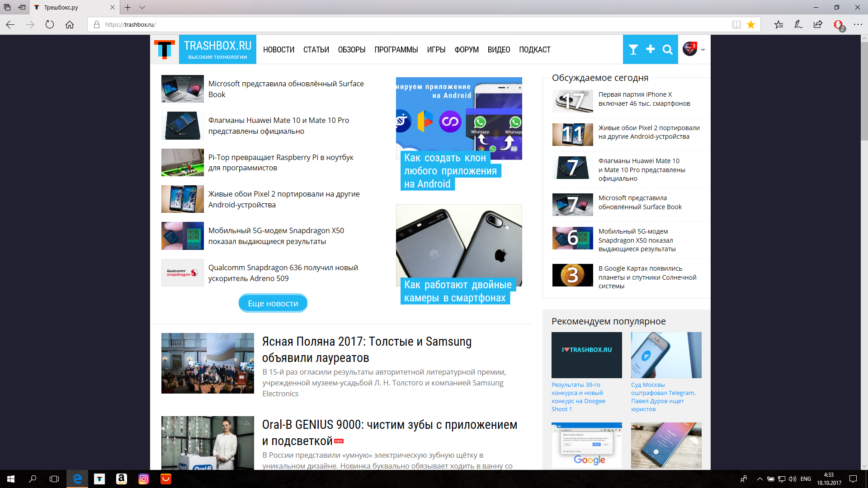Open site search magnifier icon
868x488 pixels.
click(668, 50)
